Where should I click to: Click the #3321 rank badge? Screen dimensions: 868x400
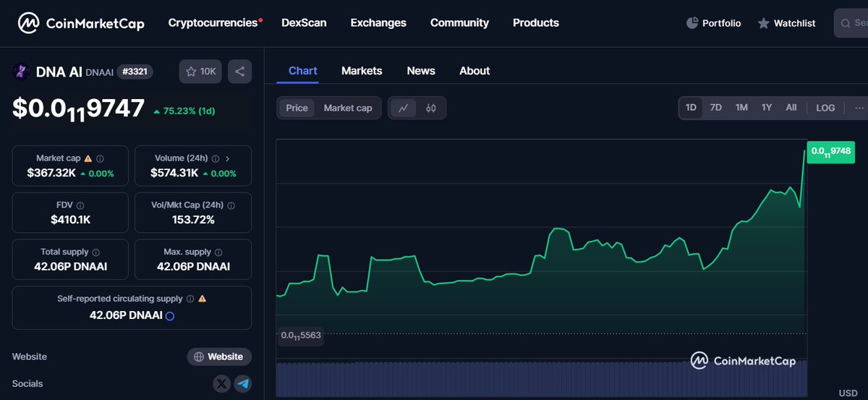pos(135,72)
